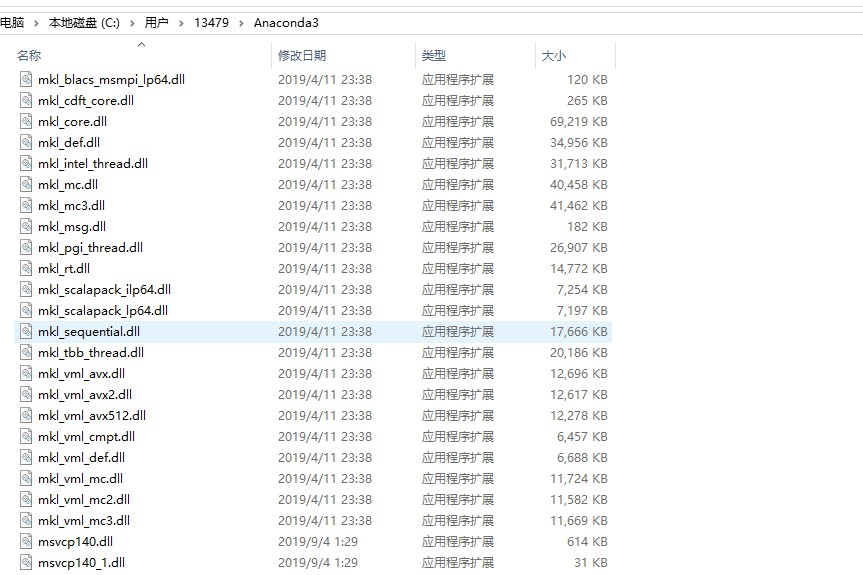Jump to 13479 folder breadcrumb
Screen dimensions: 863x575
click(x=211, y=23)
